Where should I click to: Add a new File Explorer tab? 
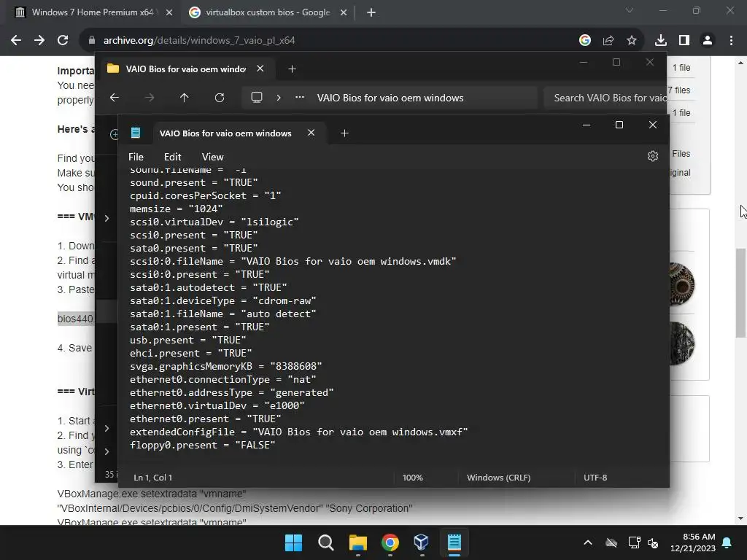(x=292, y=69)
